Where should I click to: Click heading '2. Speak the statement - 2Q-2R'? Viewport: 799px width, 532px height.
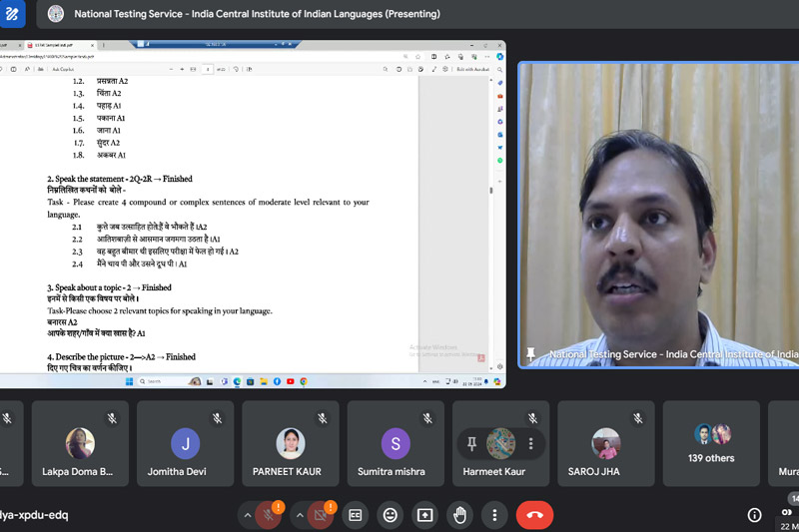click(100, 179)
